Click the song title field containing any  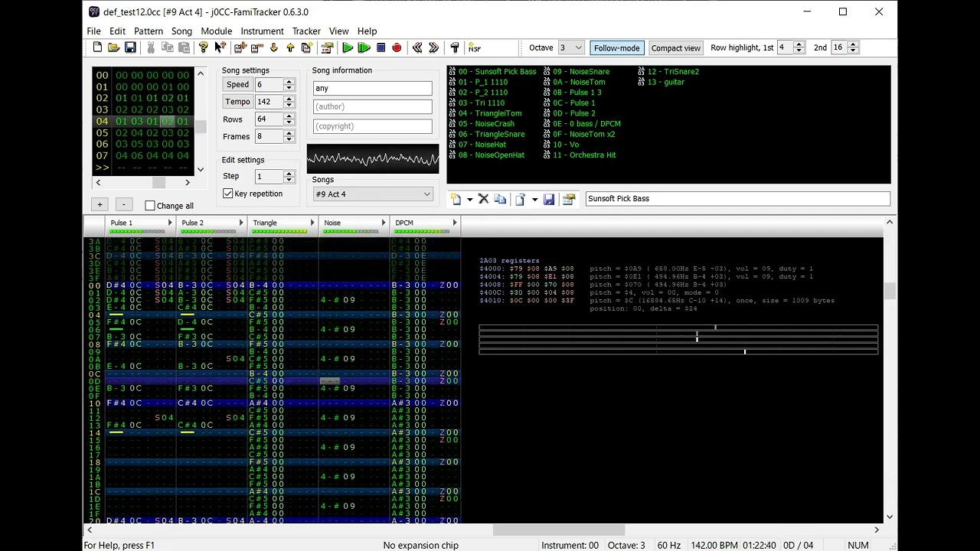[x=372, y=88]
